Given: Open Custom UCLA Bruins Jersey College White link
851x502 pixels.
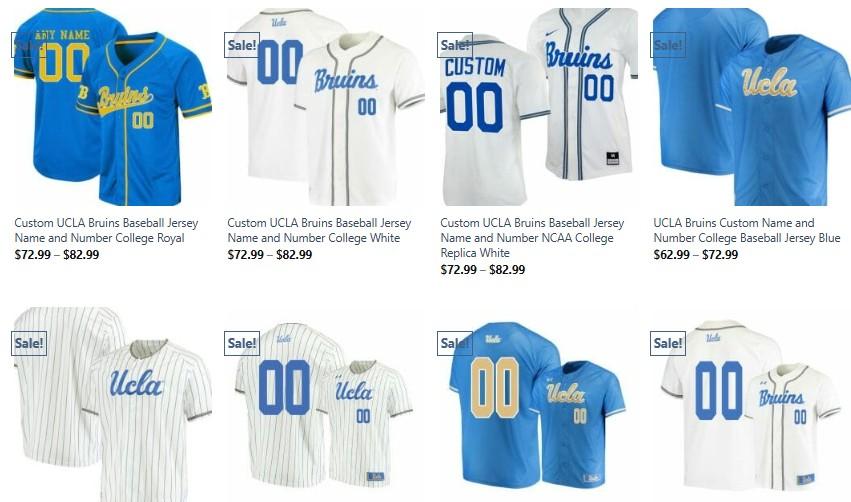Looking at the screenshot, I should (x=319, y=230).
